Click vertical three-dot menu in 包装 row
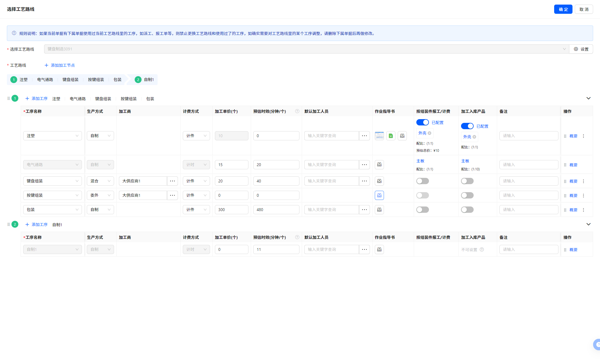 583,210
